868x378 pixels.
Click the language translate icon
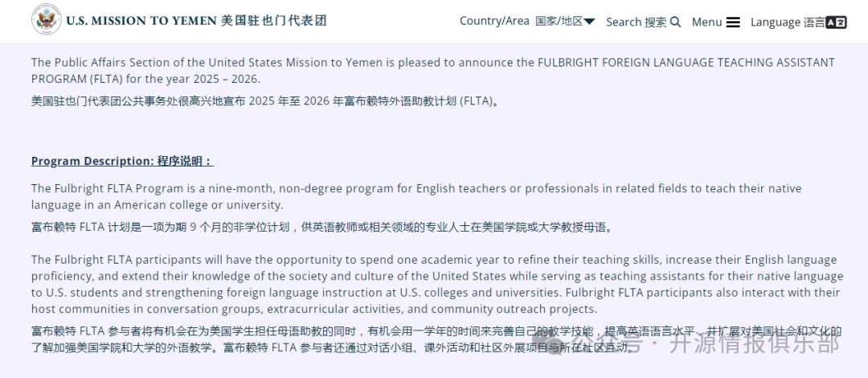[x=837, y=22]
